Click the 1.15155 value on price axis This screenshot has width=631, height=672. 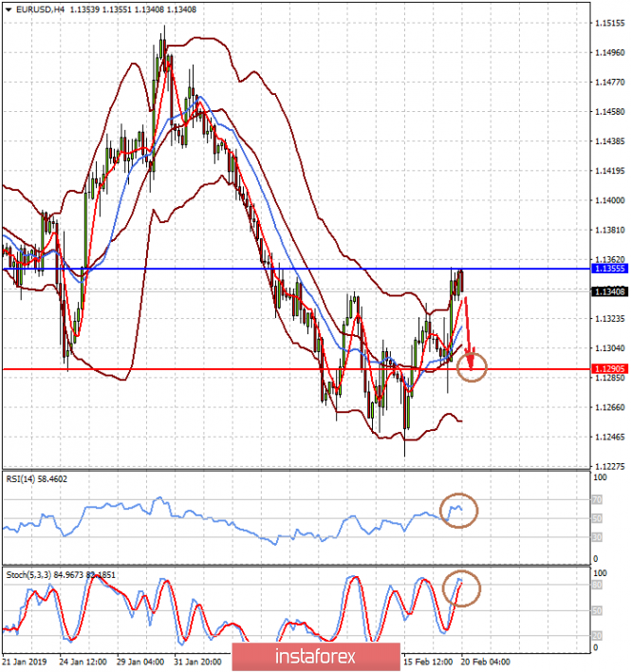tap(608, 23)
